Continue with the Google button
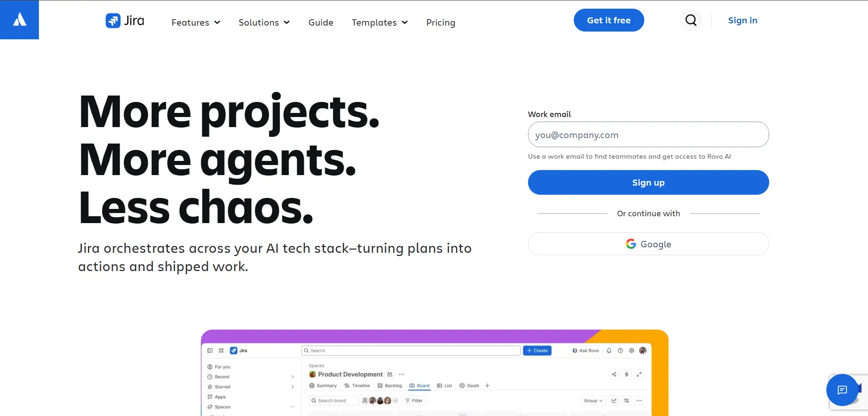The height and width of the screenshot is (416, 868). pyautogui.click(x=648, y=244)
